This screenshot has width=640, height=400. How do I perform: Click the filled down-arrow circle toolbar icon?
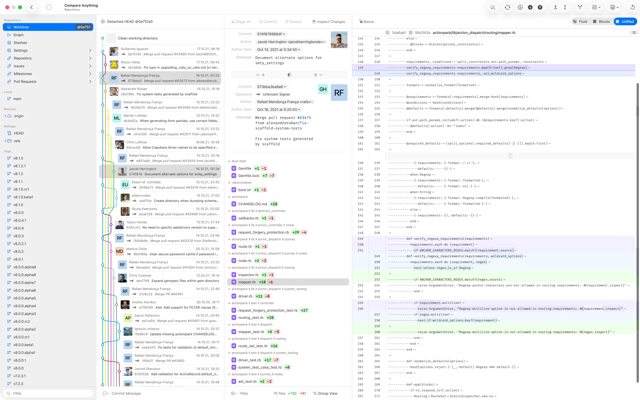pyautogui.click(x=530, y=7)
